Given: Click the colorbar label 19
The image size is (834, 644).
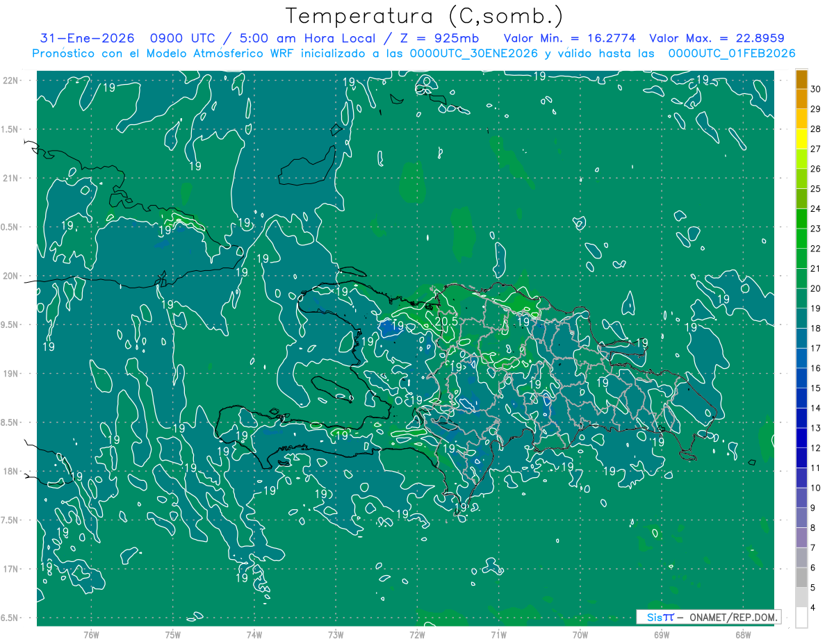Looking at the screenshot, I should click(816, 308).
